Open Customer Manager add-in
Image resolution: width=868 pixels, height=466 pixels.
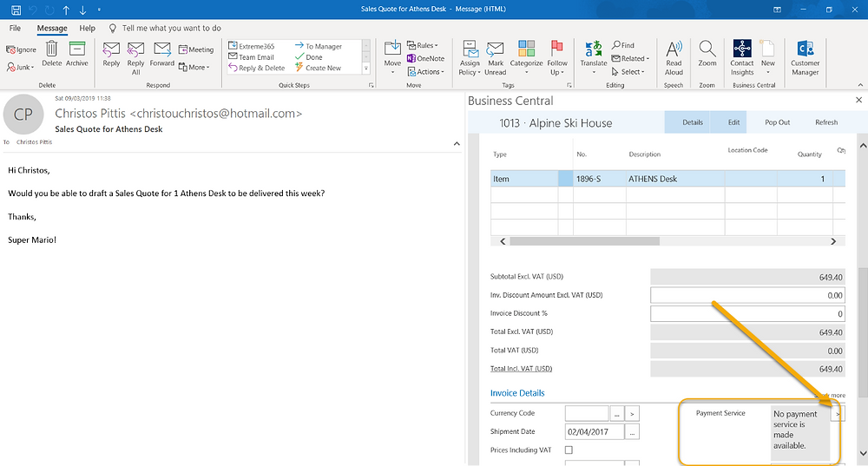click(805, 57)
